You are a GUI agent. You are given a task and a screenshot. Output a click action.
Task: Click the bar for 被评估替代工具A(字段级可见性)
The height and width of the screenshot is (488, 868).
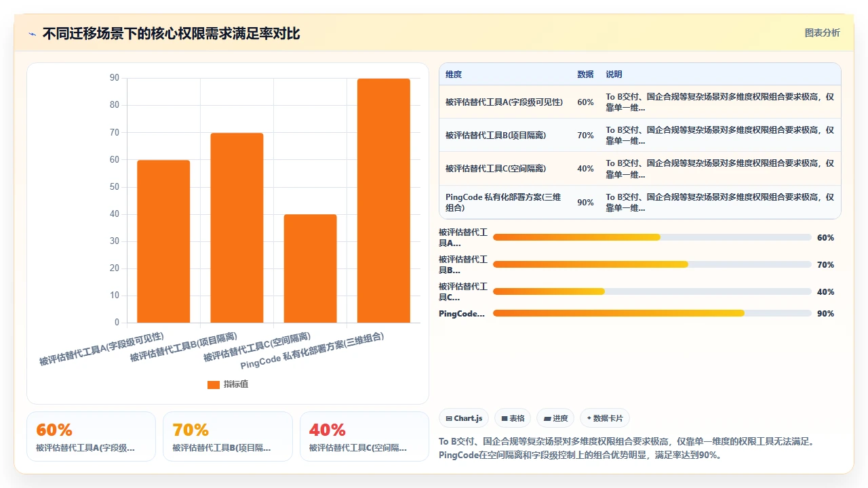(x=163, y=241)
